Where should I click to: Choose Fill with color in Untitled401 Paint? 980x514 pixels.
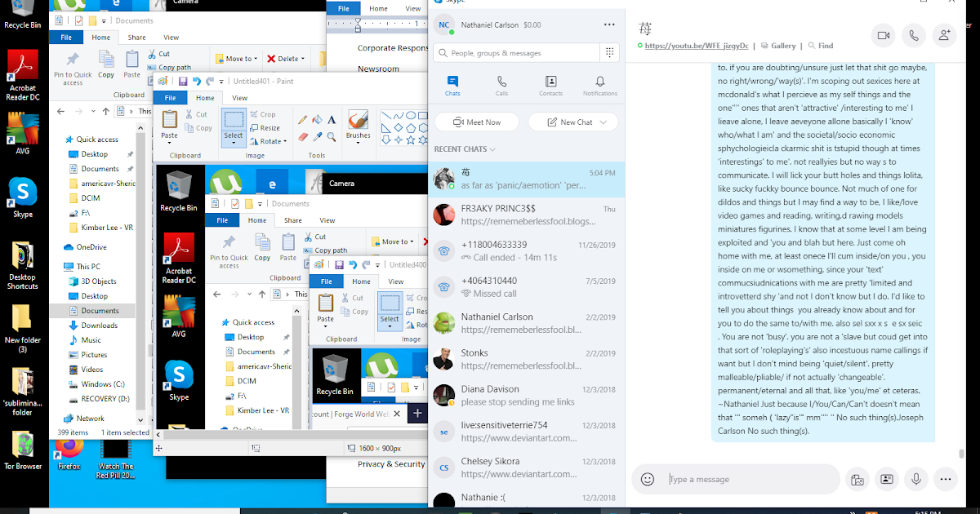[318, 120]
